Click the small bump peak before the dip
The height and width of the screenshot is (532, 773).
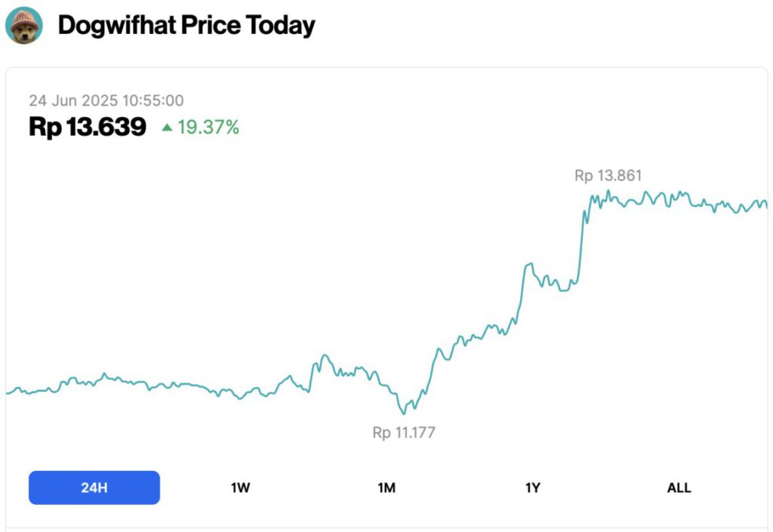click(x=324, y=355)
